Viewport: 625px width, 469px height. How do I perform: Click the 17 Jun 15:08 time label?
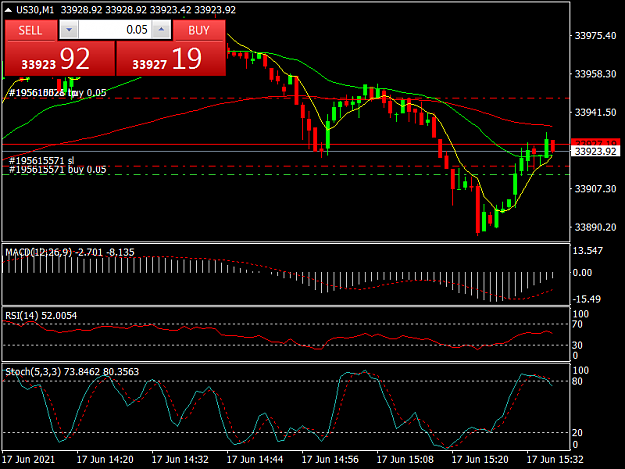point(405,459)
